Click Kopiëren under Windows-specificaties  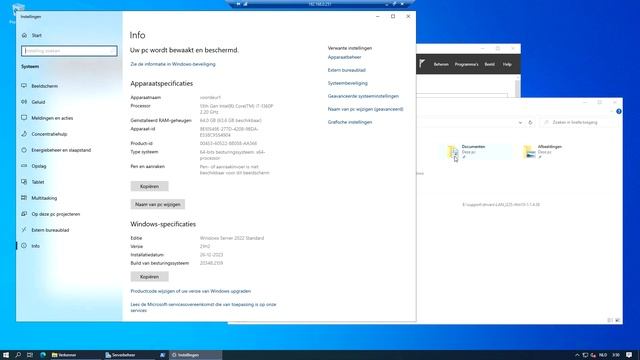coord(149,277)
